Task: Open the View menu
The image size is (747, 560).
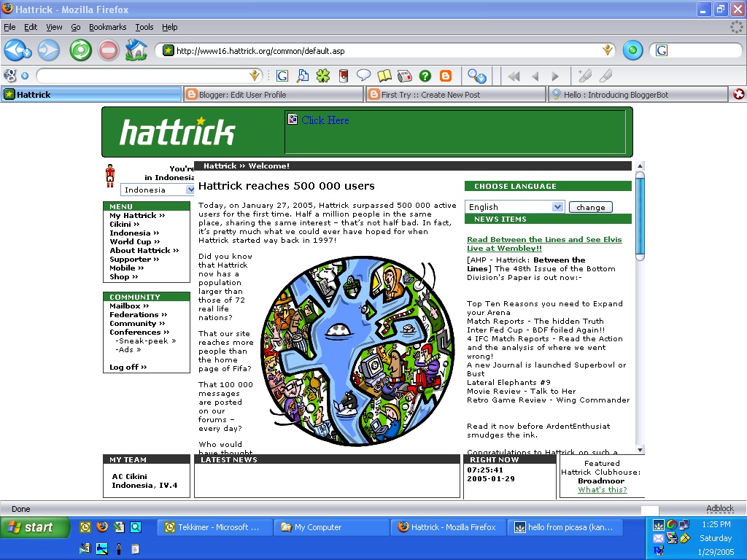Action: coord(54,27)
